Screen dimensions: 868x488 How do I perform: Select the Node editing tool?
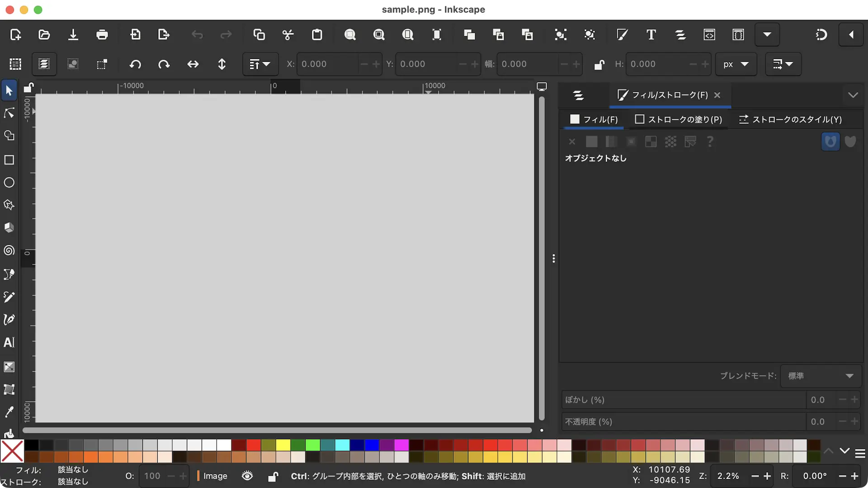click(x=9, y=113)
